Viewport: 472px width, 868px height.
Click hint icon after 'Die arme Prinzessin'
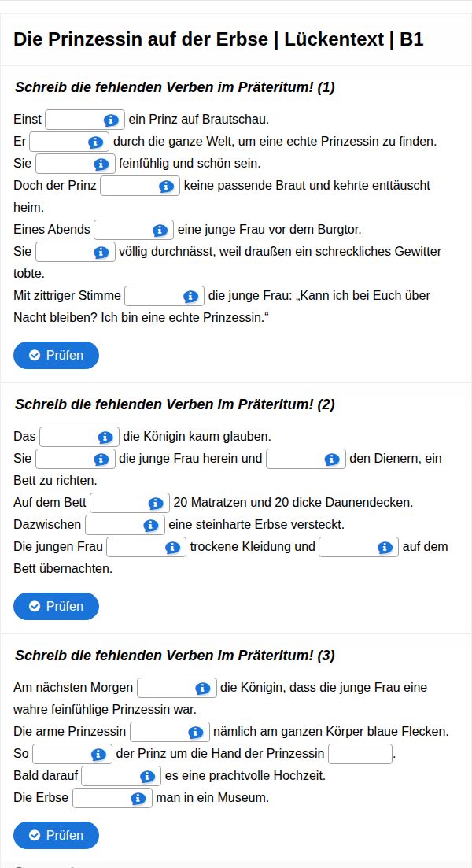tap(196, 733)
